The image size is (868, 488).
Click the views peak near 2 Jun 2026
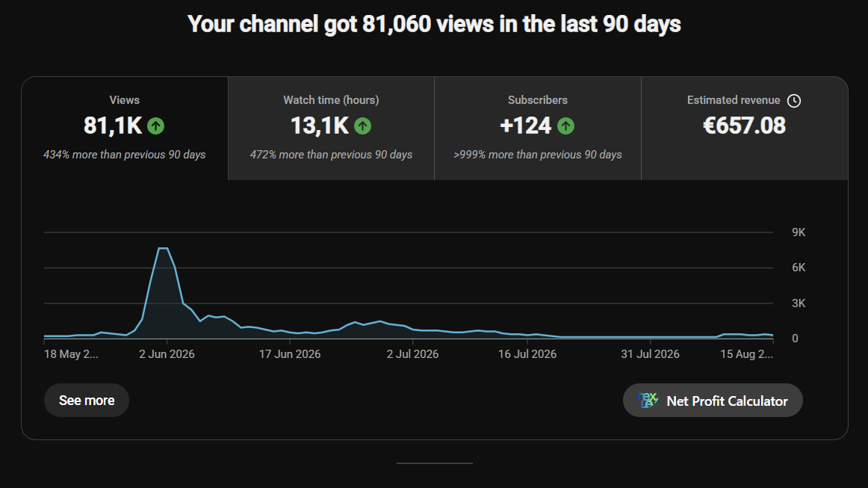163,248
